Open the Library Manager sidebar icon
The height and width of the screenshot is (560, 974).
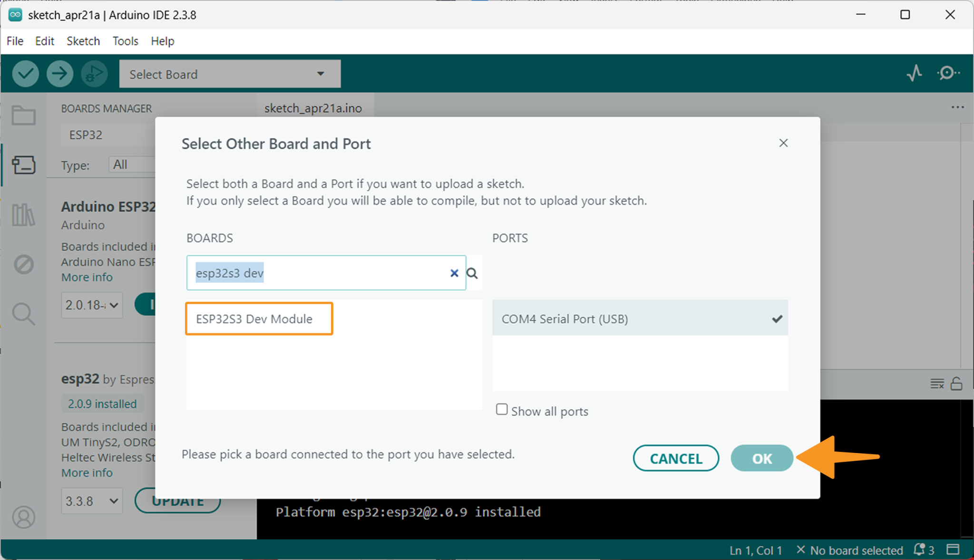pos(23,215)
